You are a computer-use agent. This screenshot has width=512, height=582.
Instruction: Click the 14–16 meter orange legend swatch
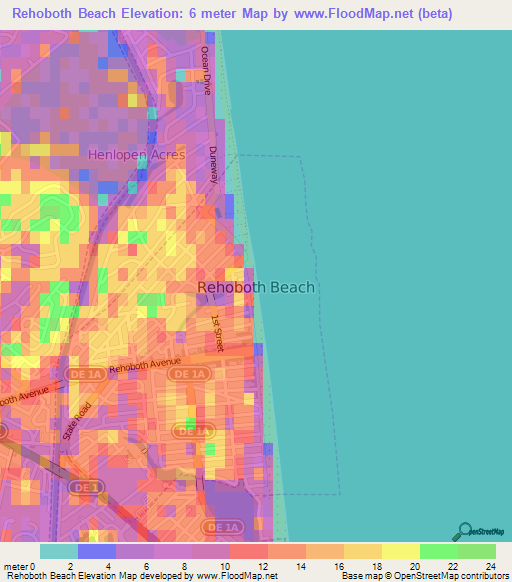click(325, 552)
